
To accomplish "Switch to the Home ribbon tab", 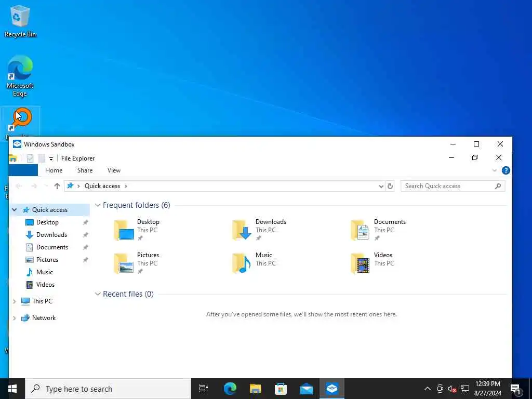I will (x=54, y=170).
